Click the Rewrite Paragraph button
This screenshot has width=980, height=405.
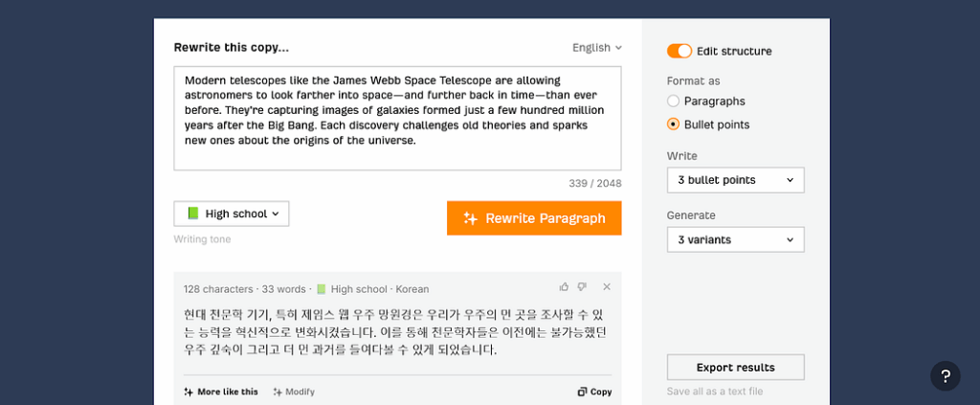534,218
